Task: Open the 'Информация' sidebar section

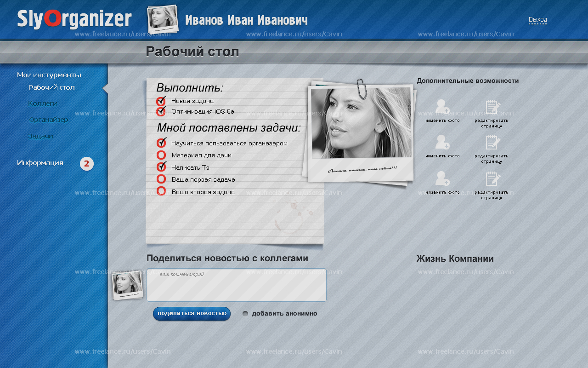Action: [x=40, y=163]
